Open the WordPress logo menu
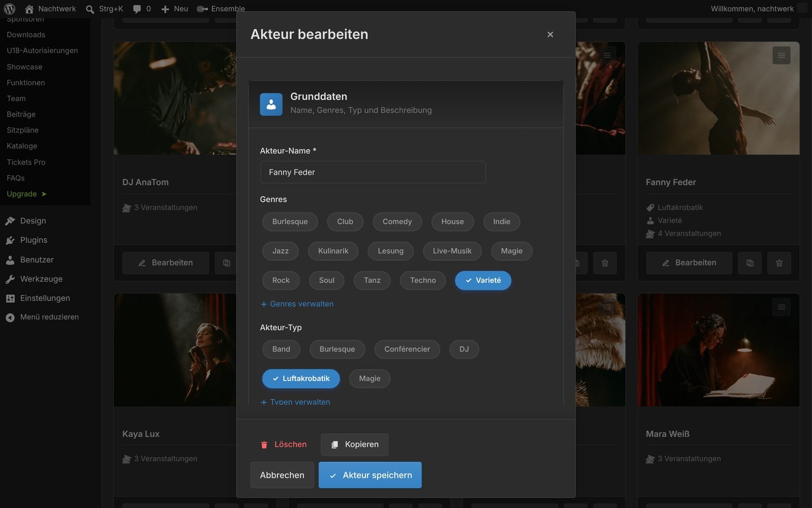The image size is (812, 508). point(10,9)
